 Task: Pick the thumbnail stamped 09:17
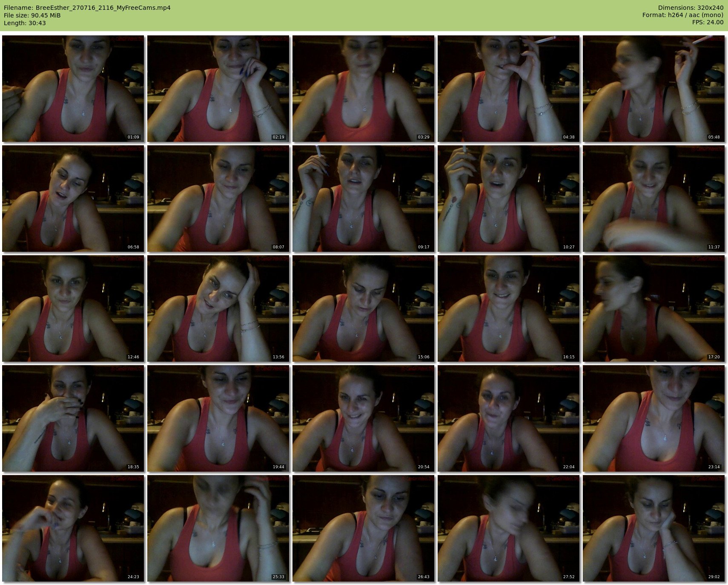(x=364, y=199)
